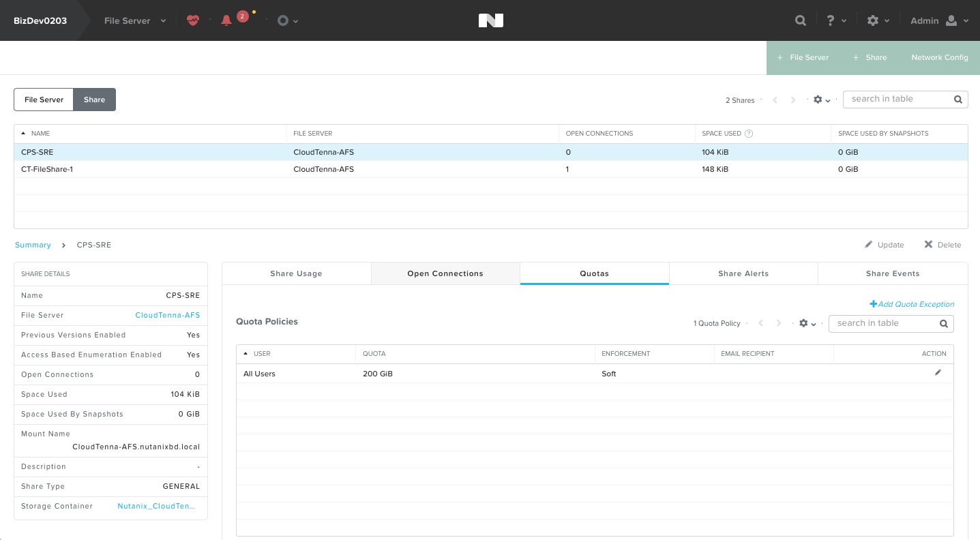Image resolution: width=980 pixels, height=540 pixels.
Task: Open the top bar search magnifier
Action: pyautogui.click(x=801, y=20)
